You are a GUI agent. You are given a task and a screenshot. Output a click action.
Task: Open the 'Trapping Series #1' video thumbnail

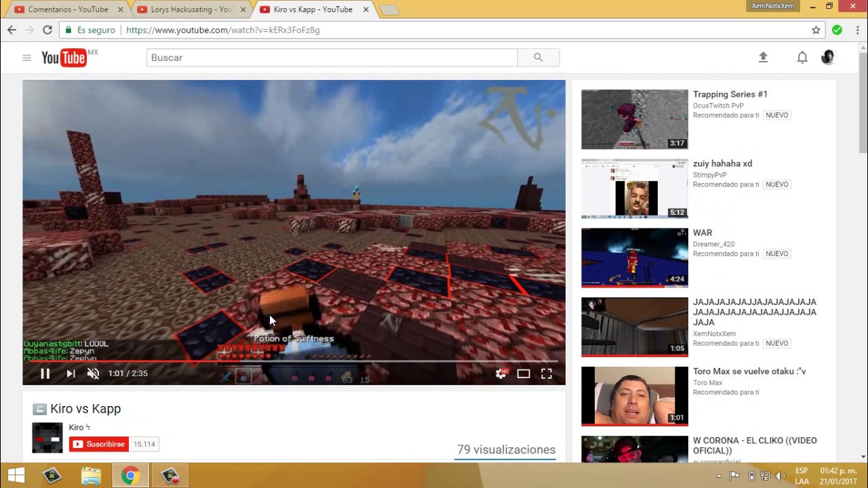(635, 119)
